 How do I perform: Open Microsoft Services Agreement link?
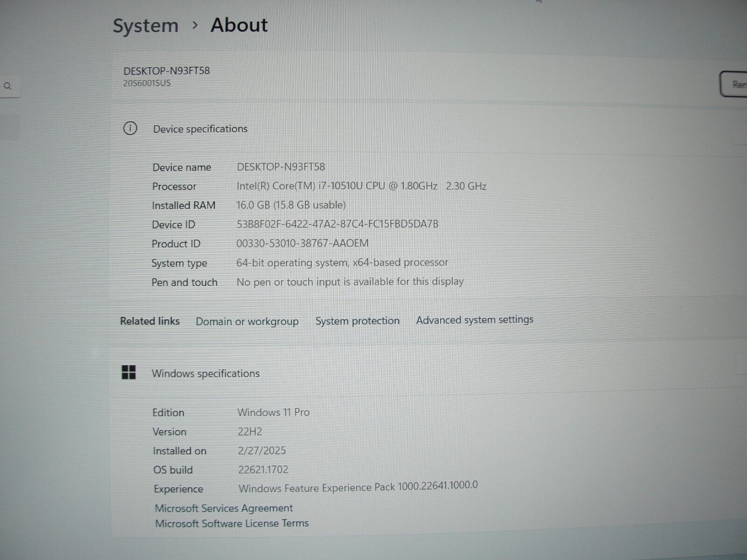click(224, 508)
